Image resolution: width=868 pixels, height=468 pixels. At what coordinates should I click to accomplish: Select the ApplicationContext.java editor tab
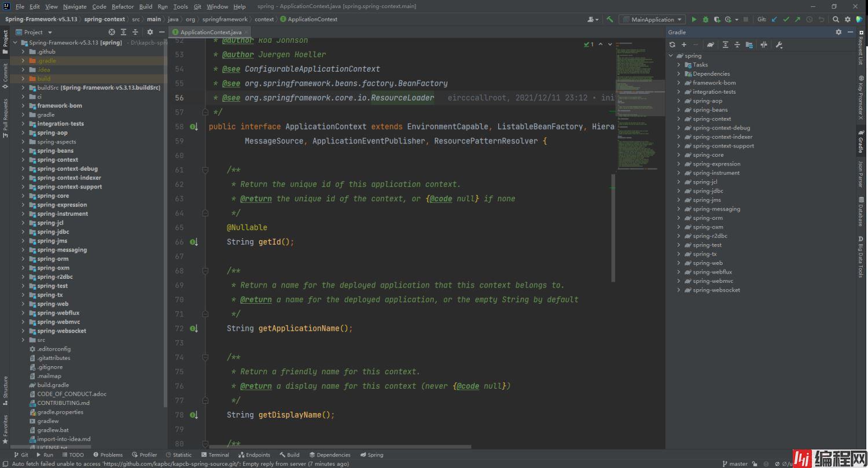[x=211, y=32]
